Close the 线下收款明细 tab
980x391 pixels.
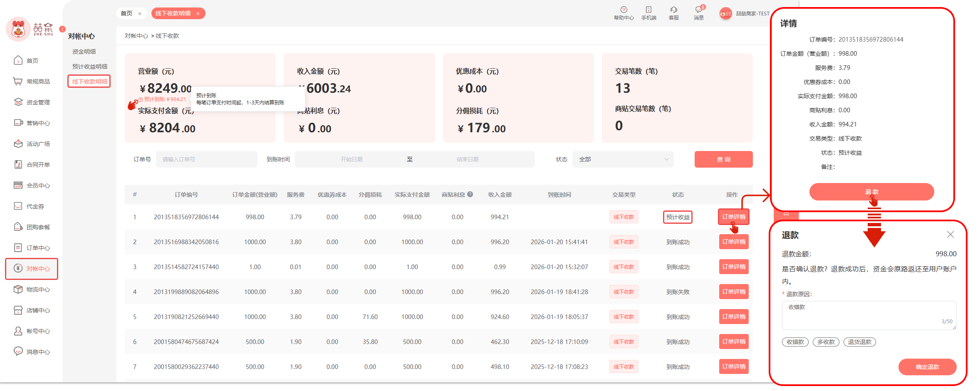click(x=198, y=14)
